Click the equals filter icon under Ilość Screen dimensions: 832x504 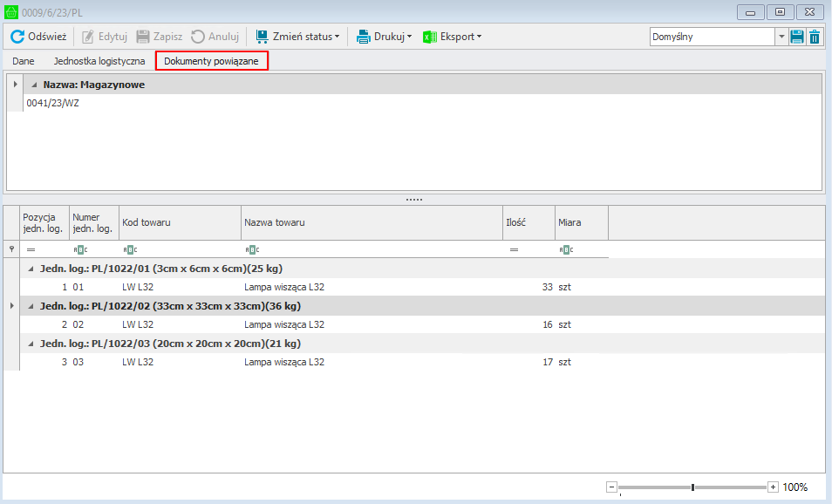514,250
